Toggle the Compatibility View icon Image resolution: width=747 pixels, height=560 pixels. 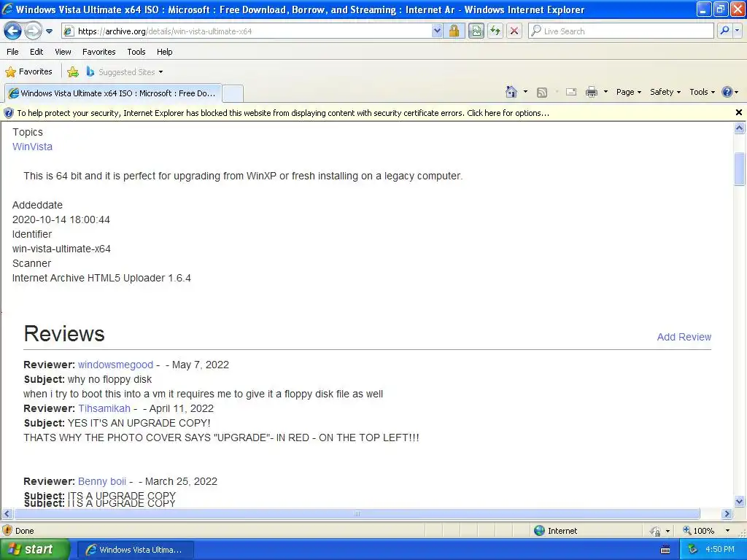click(x=476, y=31)
